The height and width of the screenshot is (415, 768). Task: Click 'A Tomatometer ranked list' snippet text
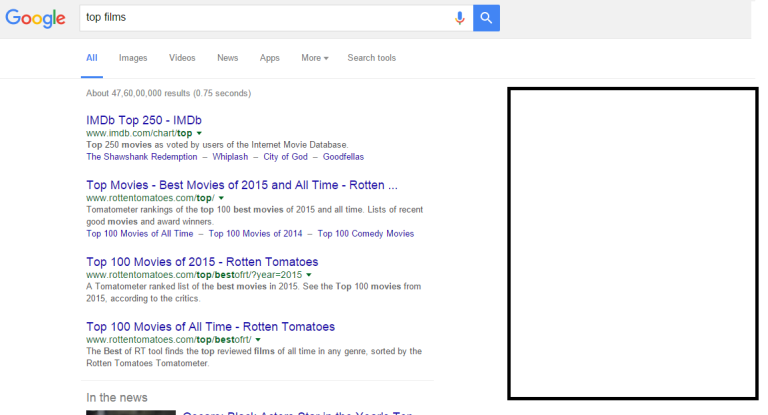point(254,293)
